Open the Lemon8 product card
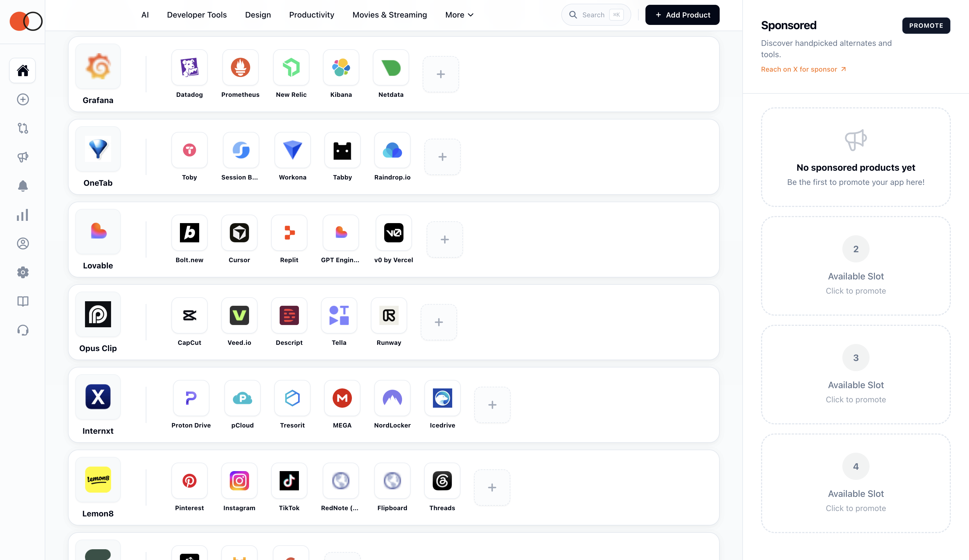This screenshot has width=969, height=560. click(x=98, y=487)
